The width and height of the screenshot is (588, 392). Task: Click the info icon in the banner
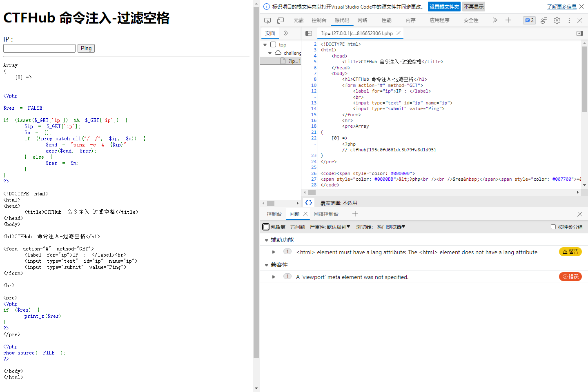(x=267, y=7)
